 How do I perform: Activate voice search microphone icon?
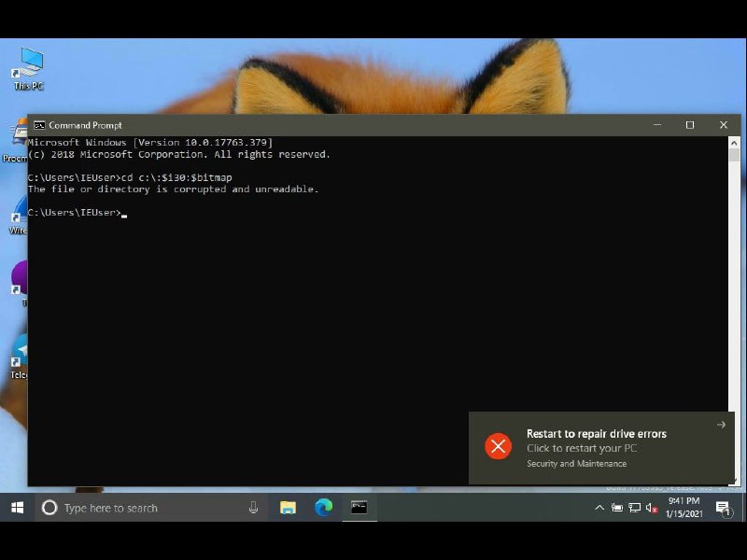pyautogui.click(x=253, y=508)
